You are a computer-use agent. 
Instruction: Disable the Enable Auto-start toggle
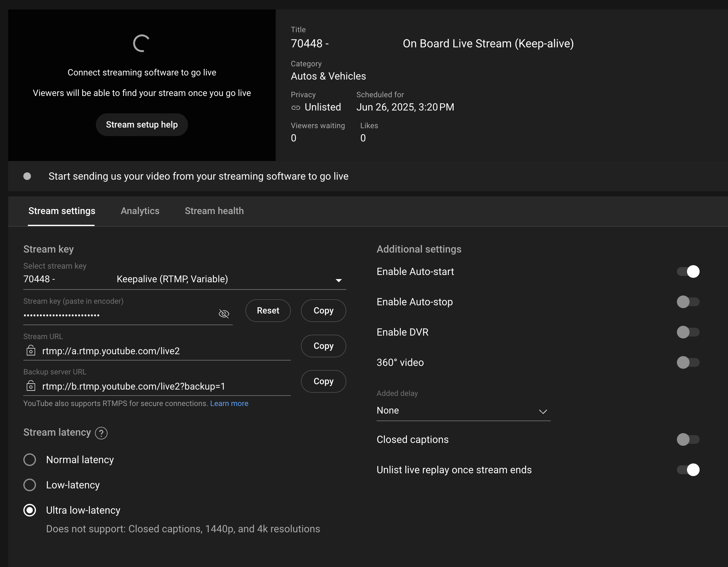point(688,272)
